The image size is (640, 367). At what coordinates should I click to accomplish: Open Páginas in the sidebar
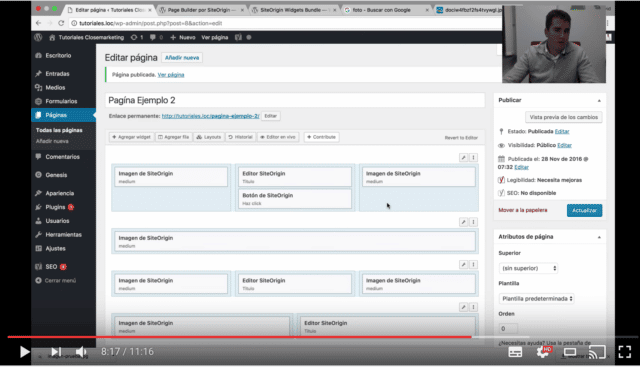click(x=63, y=115)
